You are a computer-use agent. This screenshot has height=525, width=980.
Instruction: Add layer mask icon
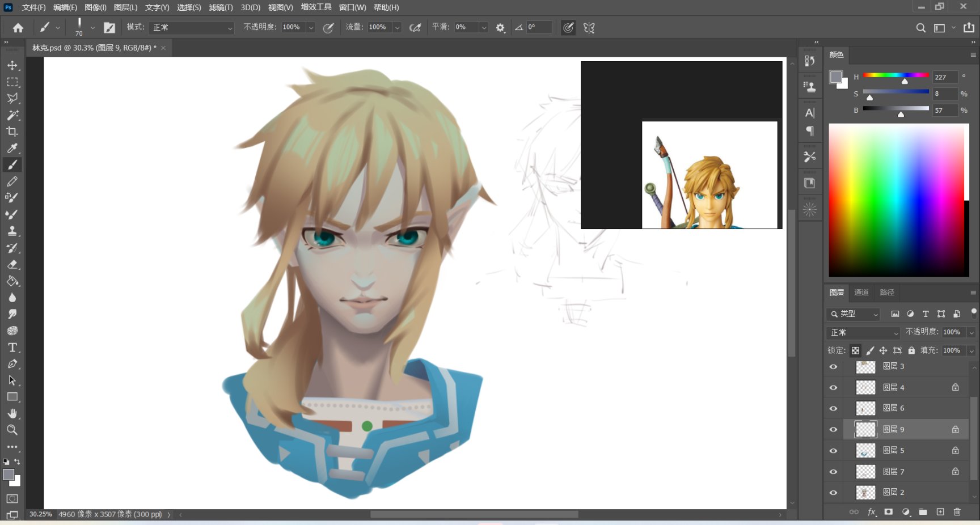click(889, 512)
